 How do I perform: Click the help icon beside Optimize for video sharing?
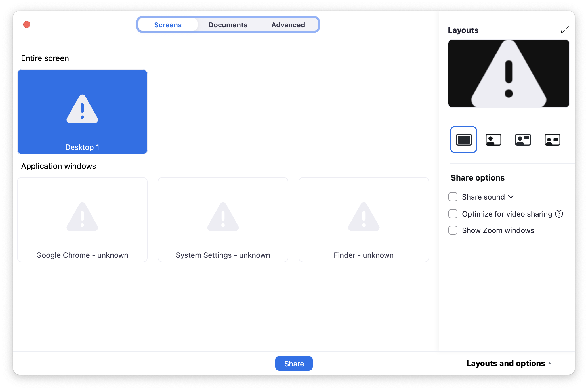(559, 214)
